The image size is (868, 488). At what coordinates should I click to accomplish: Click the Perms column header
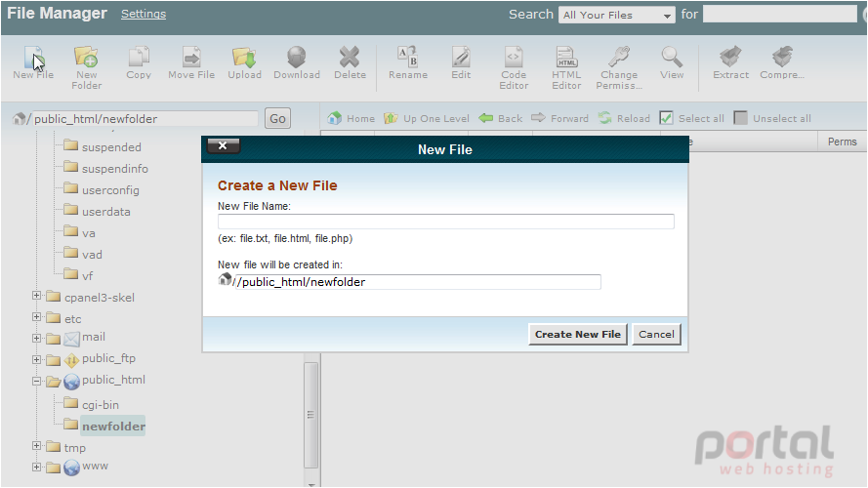[842, 142]
